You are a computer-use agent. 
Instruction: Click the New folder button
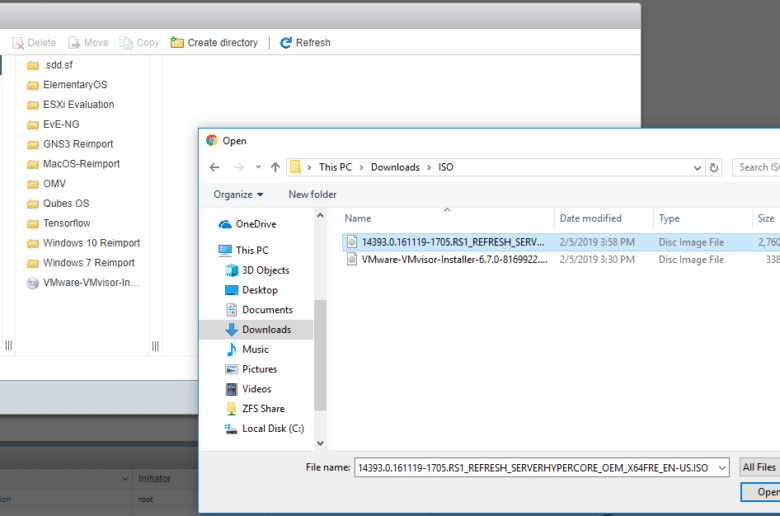[312, 195]
